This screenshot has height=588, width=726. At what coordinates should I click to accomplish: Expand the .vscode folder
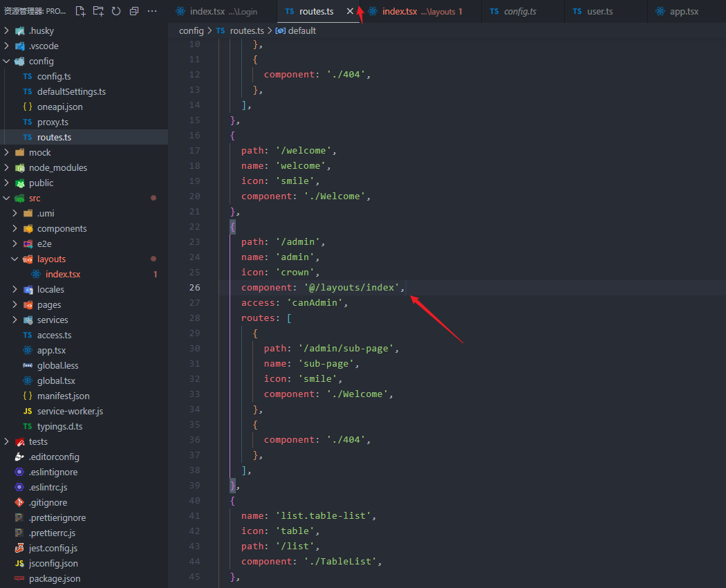pos(6,46)
